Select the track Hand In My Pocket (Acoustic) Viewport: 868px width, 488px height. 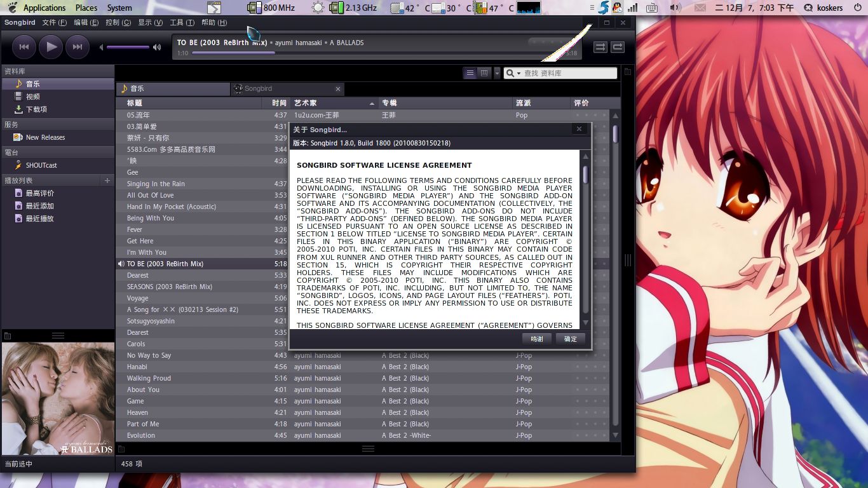[202, 207]
